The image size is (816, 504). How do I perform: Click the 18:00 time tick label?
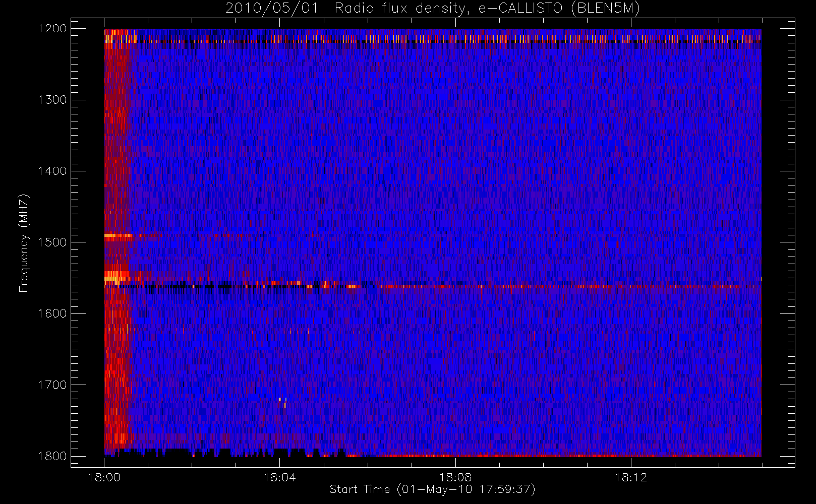click(104, 477)
